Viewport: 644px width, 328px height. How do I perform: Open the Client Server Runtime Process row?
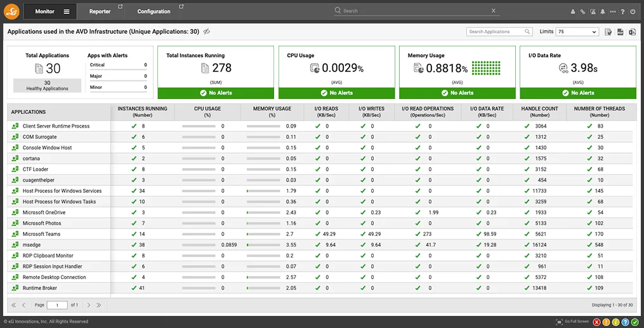(56, 126)
